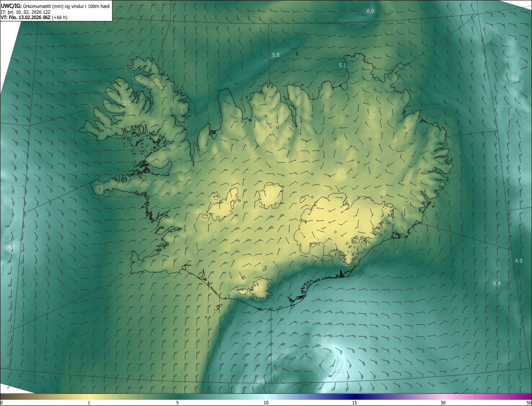532x406 pixels.
Task: Click the 2.2 value label
Action: (372, 116)
